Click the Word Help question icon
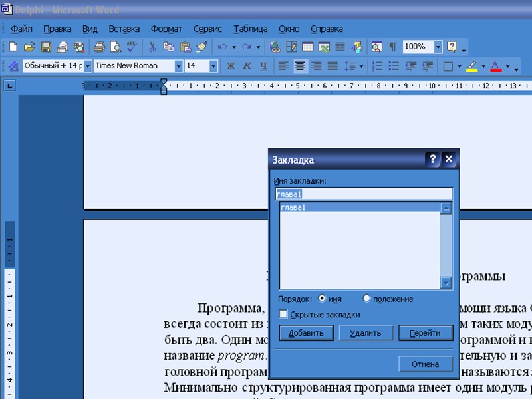The width and height of the screenshot is (532, 399). pos(452,47)
